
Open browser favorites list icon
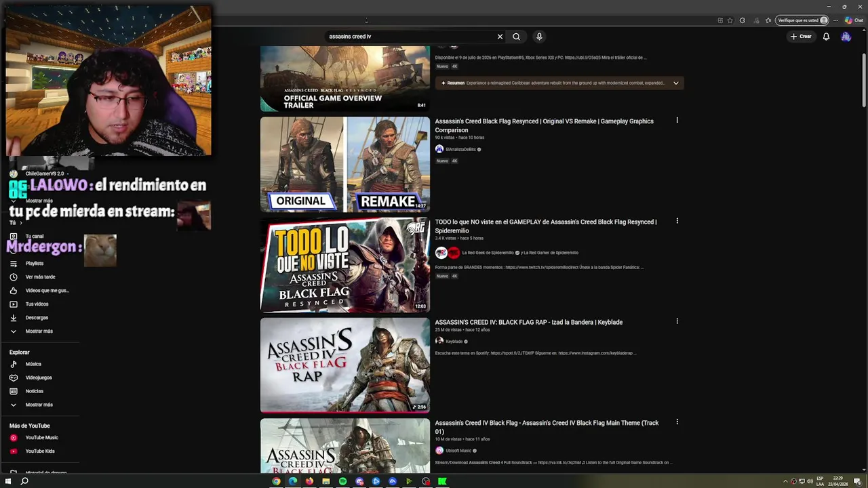click(x=768, y=20)
